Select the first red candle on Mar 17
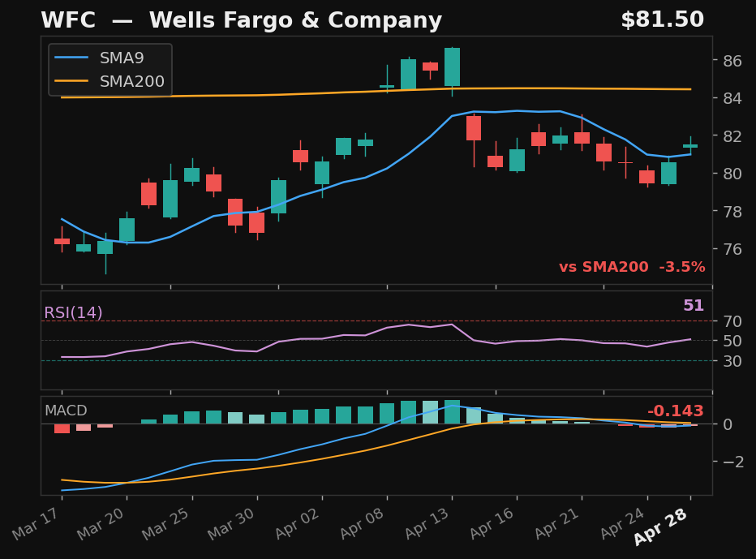Screen dimensions: 756x559 (x=61, y=240)
